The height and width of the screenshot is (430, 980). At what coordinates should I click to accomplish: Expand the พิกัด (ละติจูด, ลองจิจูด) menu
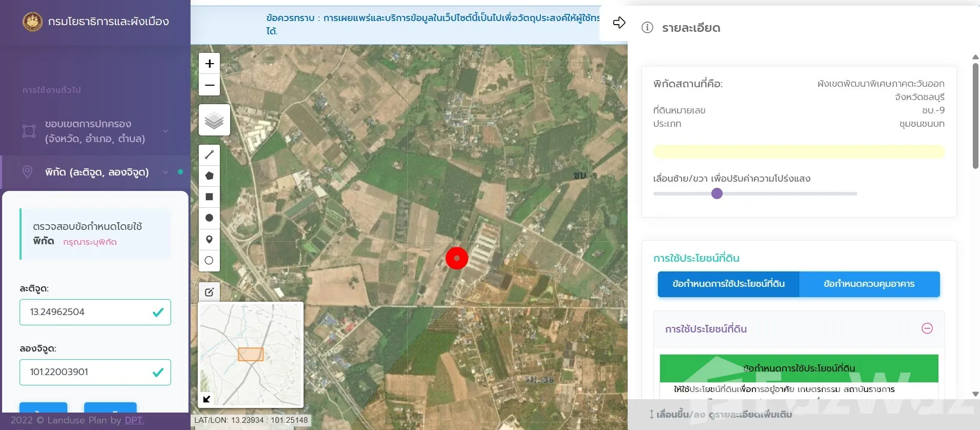pos(165,172)
